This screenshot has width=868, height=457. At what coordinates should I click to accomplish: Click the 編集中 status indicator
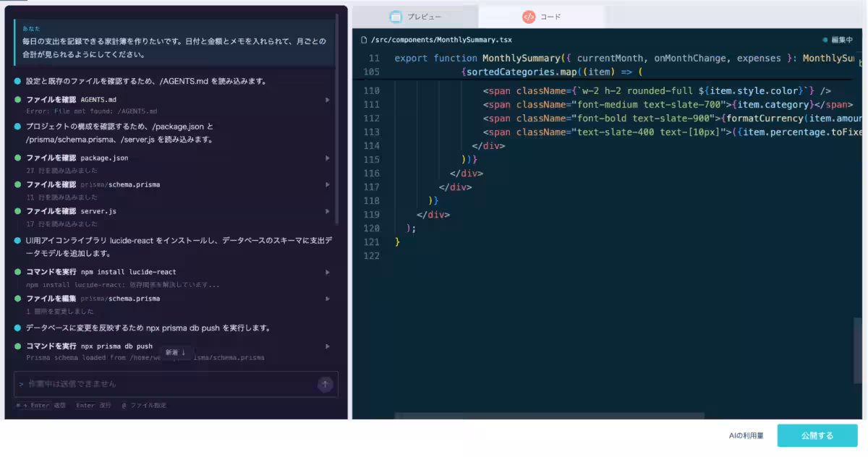pos(838,40)
